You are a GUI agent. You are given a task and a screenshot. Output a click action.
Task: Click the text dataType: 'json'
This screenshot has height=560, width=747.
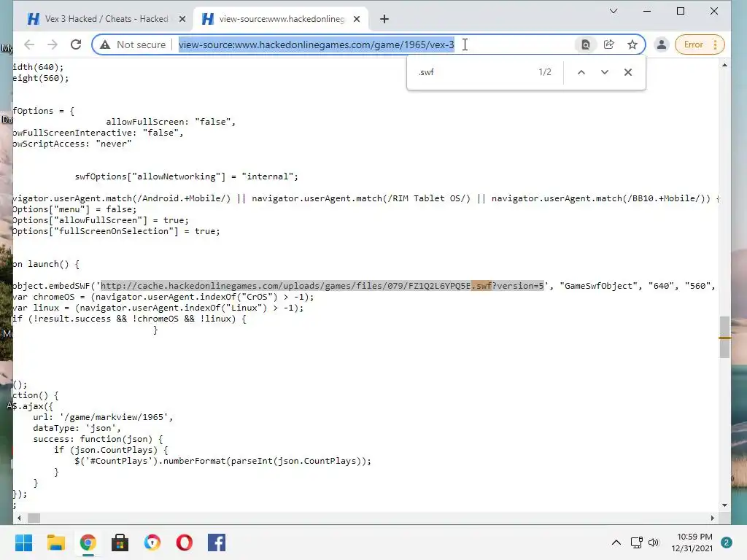click(x=77, y=428)
